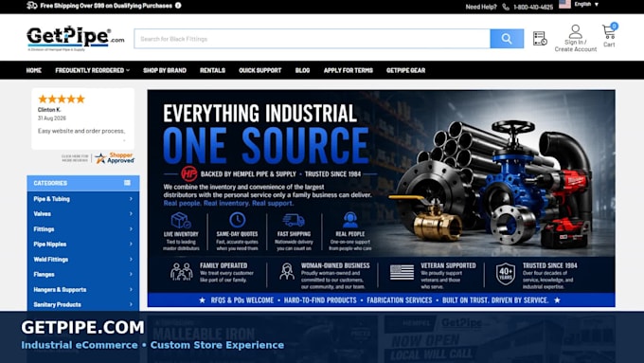Viewport: 644px width, 363px height.
Task: Click the five-star rating in the review
Action: (x=62, y=99)
